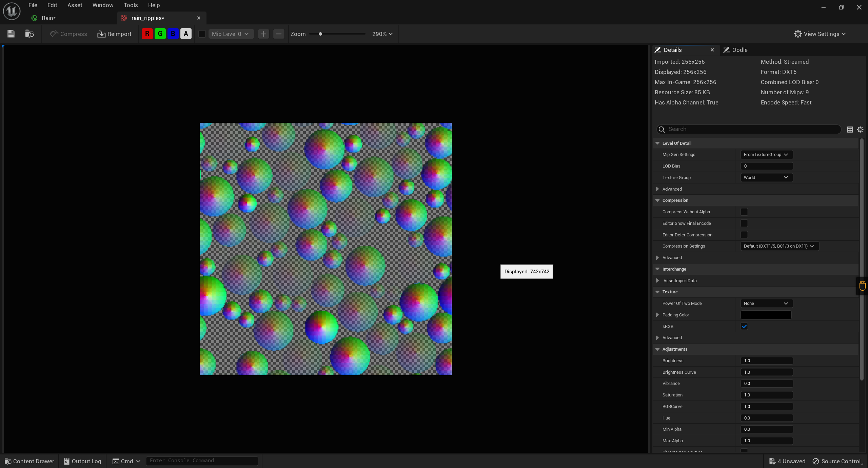The image size is (868, 468).
Task: Open Texture Group World dropdown
Action: 766,178
